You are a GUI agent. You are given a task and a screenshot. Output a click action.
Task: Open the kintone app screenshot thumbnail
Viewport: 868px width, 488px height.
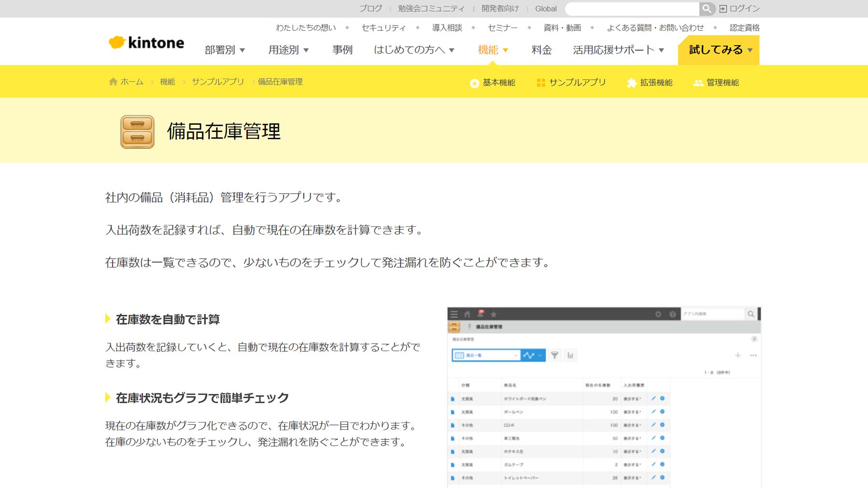tap(604, 397)
